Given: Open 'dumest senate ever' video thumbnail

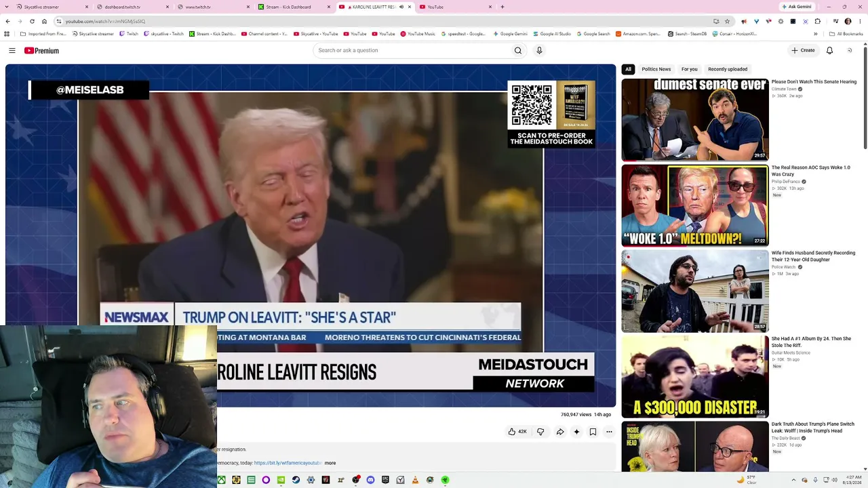Looking at the screenshot, I should pyautogui.click(x=695, y=120).
